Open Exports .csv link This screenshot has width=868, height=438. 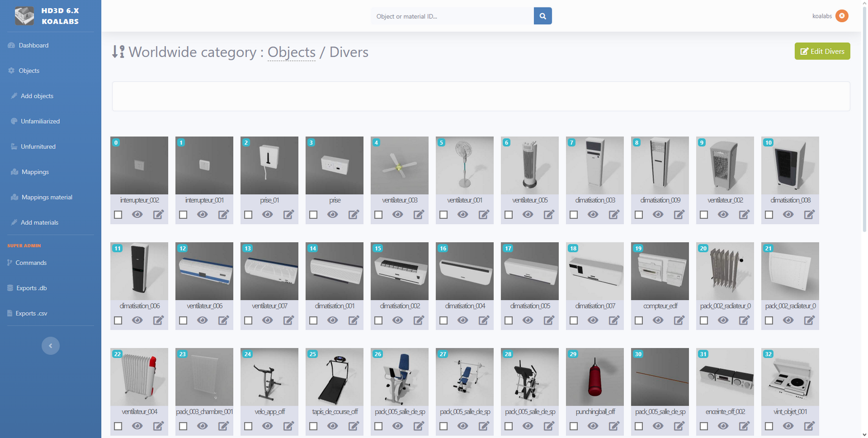31,313
